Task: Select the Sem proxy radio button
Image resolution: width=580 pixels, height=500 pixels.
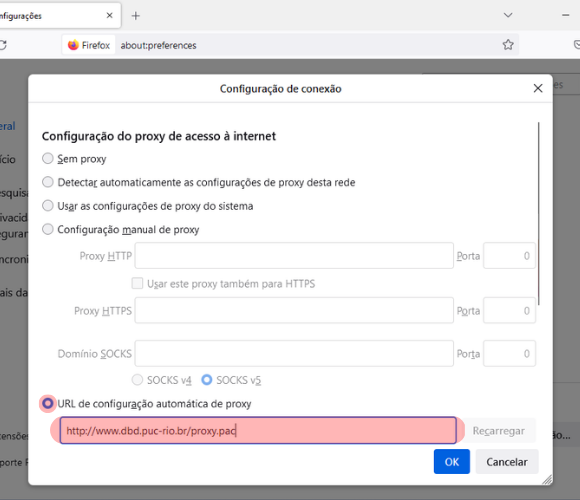Action: [48, 159]
